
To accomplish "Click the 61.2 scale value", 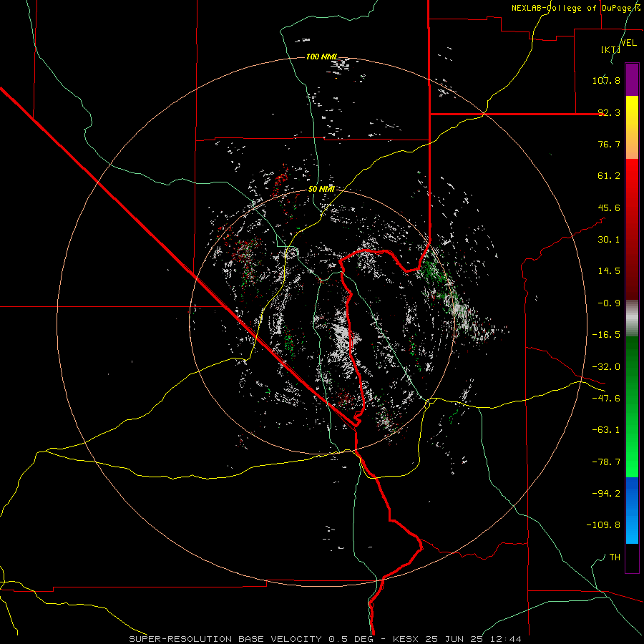I will pyautogui.click(x=609, y=176).
